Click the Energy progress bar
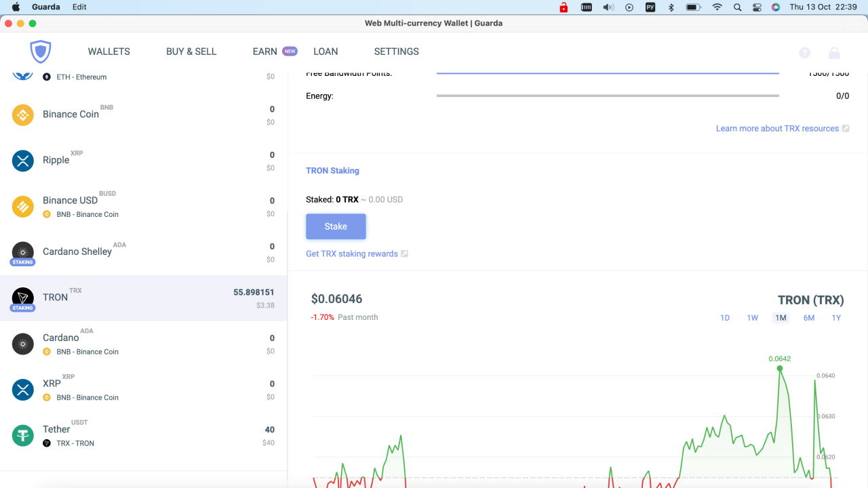The height and width of the screenshot is (488, 868). tap(608, 96)
